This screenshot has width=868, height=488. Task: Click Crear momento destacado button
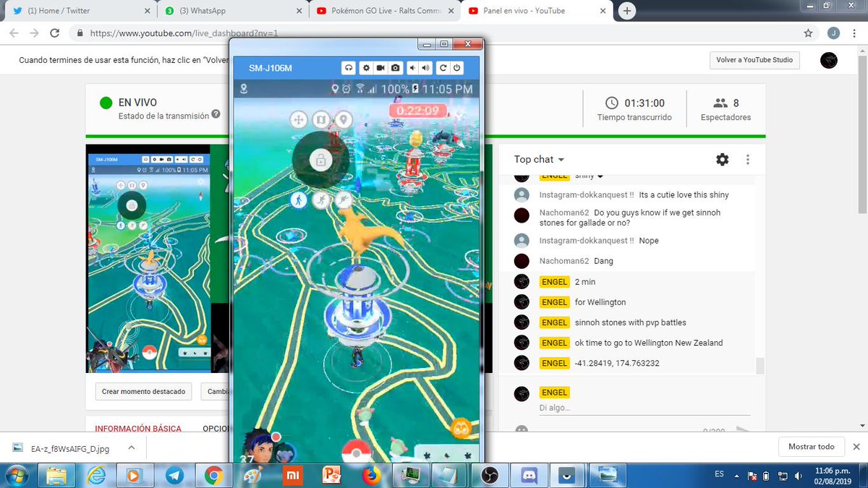coord(143,391)
